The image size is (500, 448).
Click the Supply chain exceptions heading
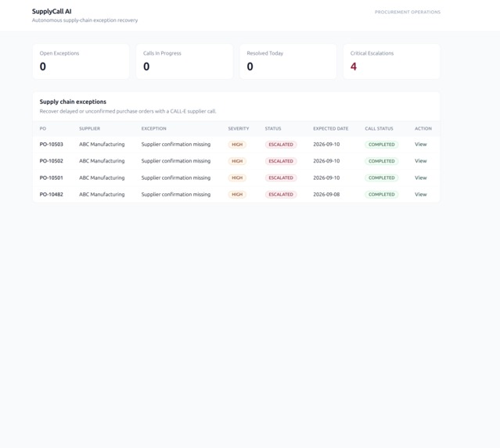(73, 102)
